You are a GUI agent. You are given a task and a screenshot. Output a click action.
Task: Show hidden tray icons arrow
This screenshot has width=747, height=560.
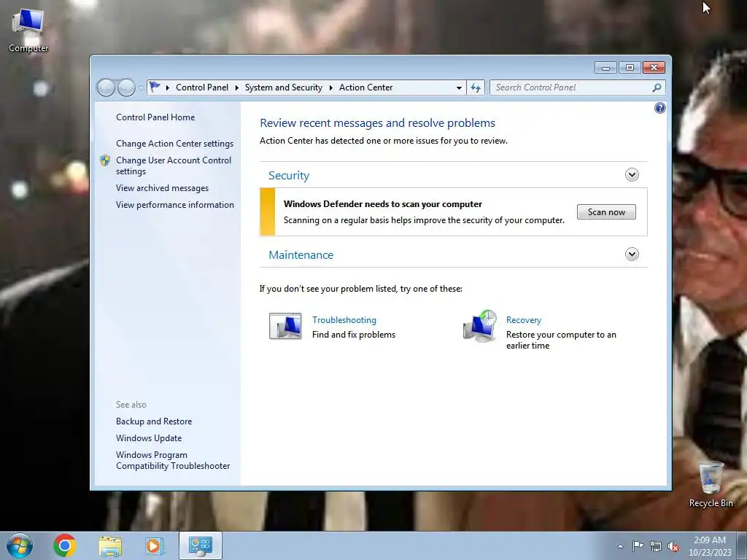pos(620,546)
